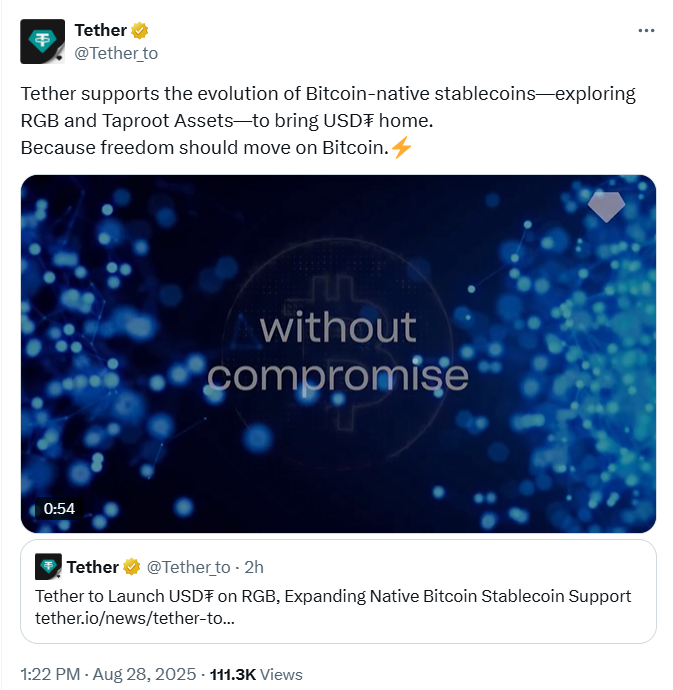Click the lightning bolt emoji in the tweet
673x690 pixels.
[400, 148]
